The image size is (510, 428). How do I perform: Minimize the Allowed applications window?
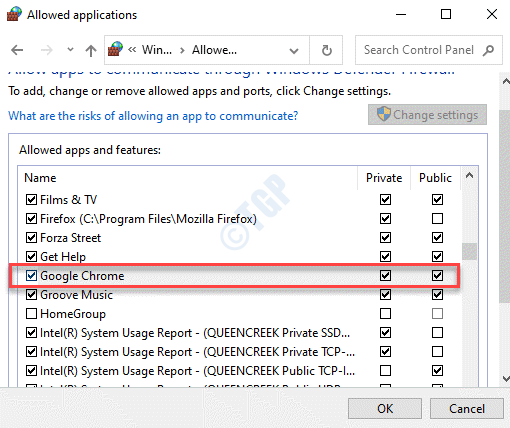pyautogui.click(x=401, y=14)
